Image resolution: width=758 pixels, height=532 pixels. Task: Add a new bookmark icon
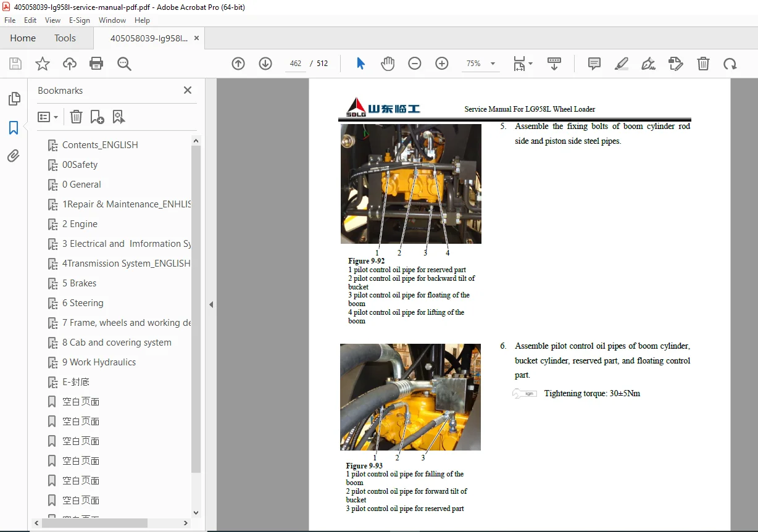97,117
